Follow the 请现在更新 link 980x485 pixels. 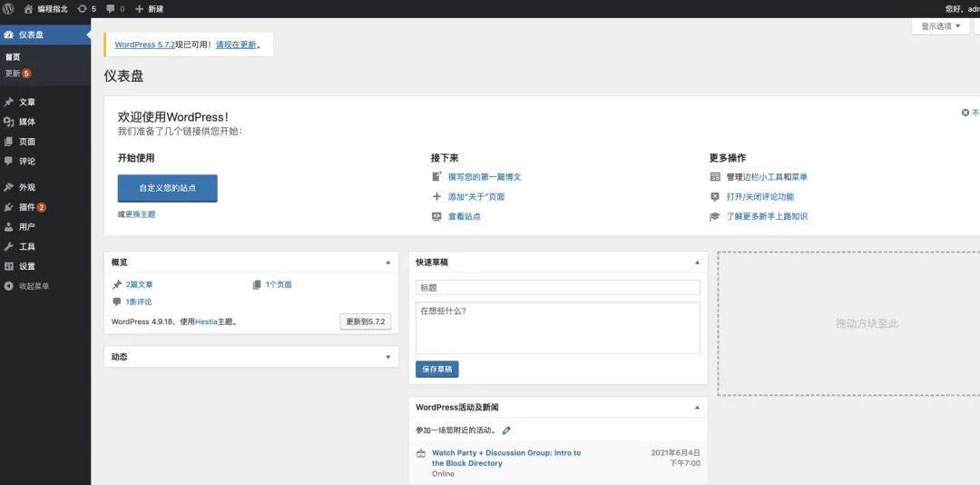[236, 45]
